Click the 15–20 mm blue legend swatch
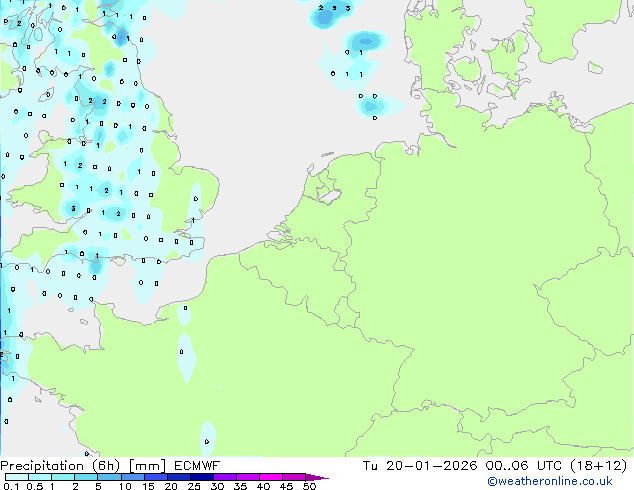This screenshot has height=490, width=634. 156,477
